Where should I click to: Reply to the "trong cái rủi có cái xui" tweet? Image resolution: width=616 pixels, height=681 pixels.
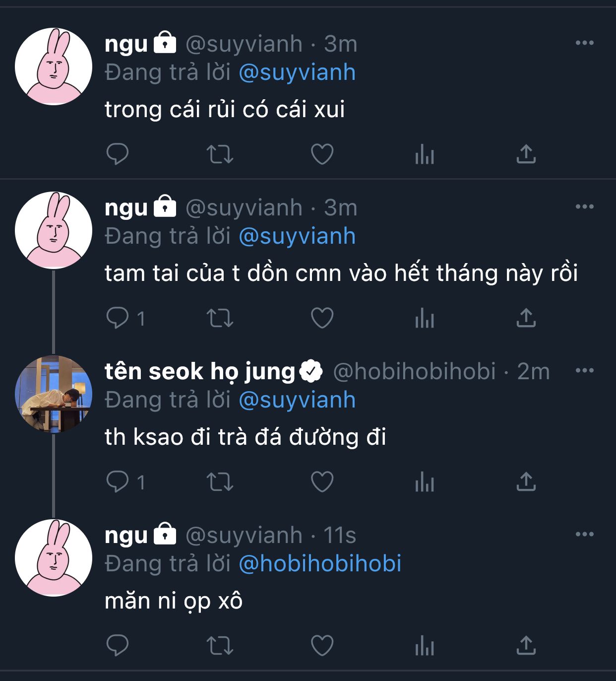point(118,154)
